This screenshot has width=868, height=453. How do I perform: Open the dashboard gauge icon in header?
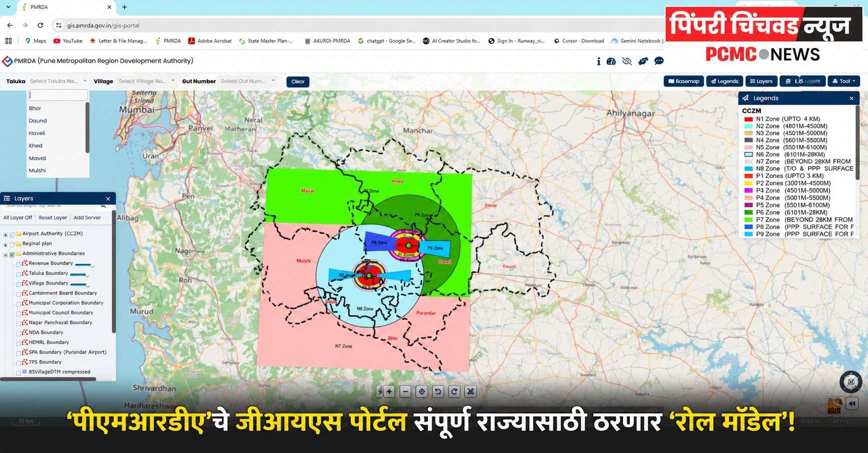[611, 61]
